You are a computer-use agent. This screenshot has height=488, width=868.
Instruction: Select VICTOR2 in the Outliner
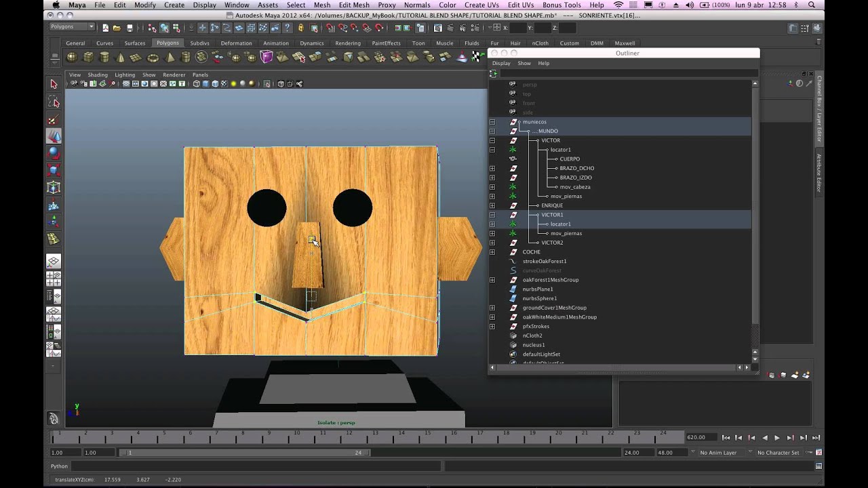pyautogui.click(x=552, y=243)
